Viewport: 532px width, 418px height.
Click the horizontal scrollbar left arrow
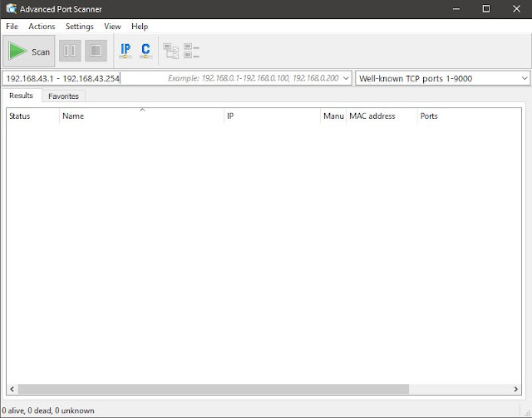coord(12,389)
